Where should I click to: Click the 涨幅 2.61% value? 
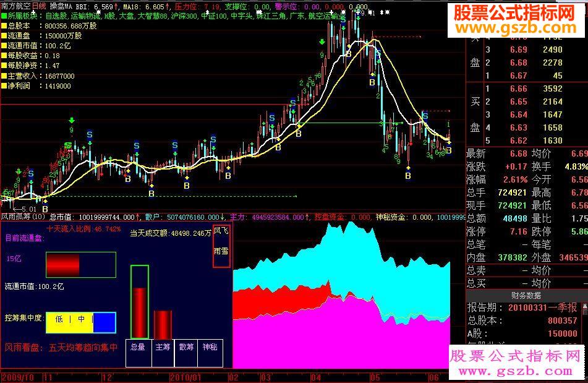click(515, 179)
